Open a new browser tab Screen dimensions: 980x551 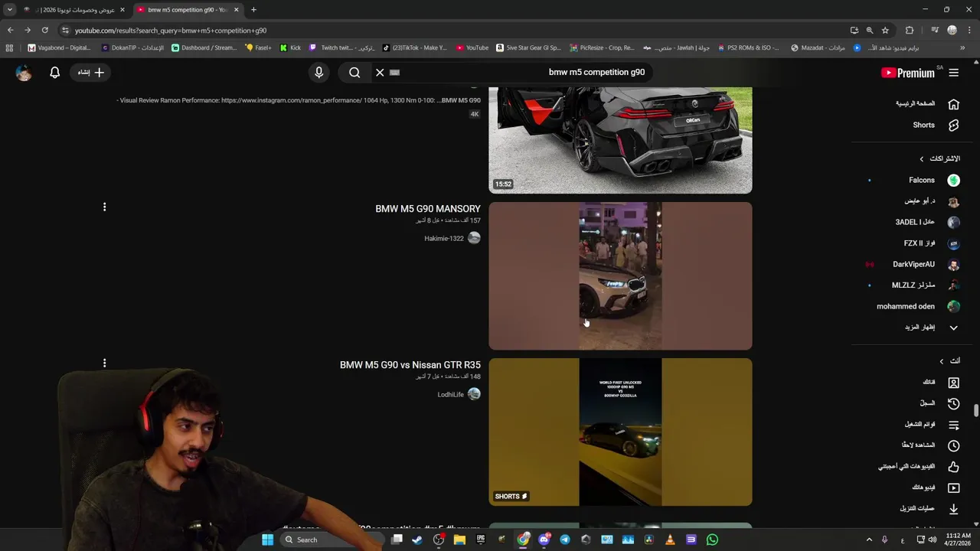tap(253, 10)
